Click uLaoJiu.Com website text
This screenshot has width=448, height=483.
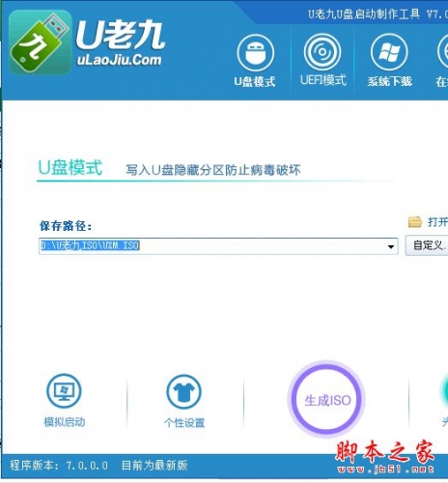119,60
